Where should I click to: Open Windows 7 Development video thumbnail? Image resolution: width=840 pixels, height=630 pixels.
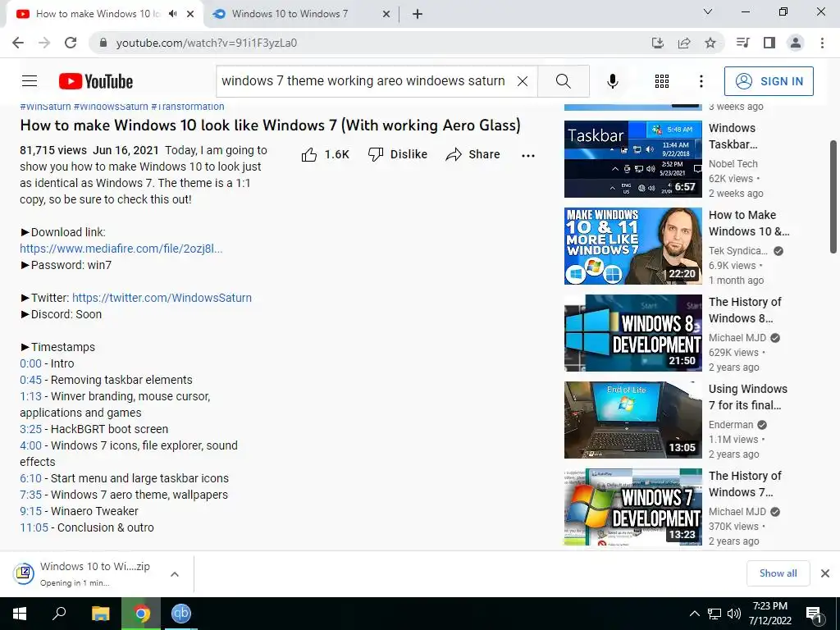[x=633, y=507]
